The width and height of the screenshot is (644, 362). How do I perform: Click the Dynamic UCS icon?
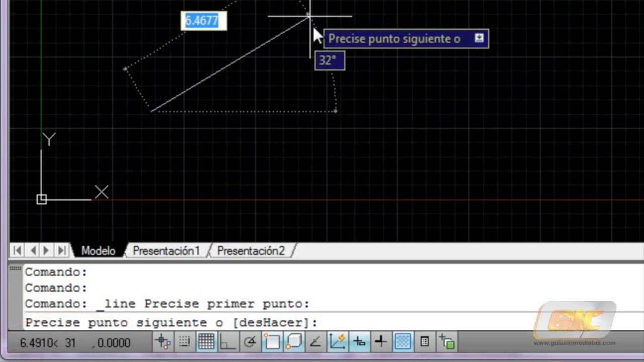tap(337, 342)
